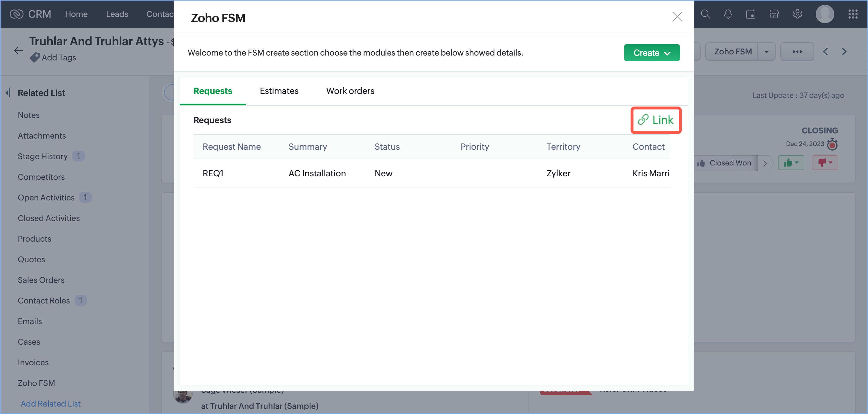Click the search magnifier icon
Screen dimensions: 868x414
pyautogui.click(x=705, y=14)
